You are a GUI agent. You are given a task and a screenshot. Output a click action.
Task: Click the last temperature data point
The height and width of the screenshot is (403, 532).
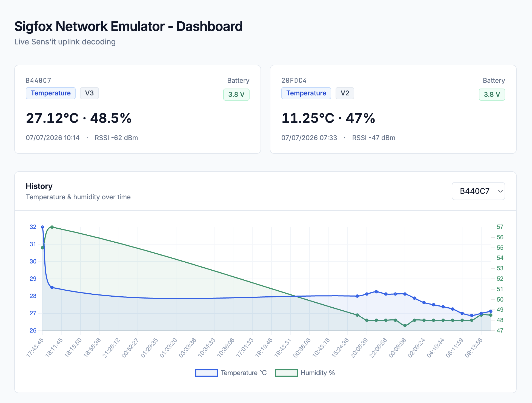(x=491, y=311)
